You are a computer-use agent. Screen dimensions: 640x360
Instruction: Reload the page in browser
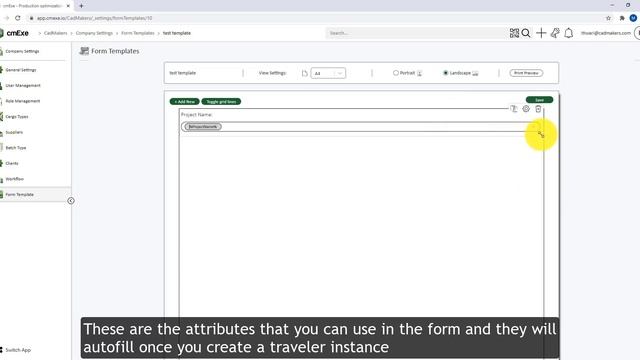click(x=18, y=18)
